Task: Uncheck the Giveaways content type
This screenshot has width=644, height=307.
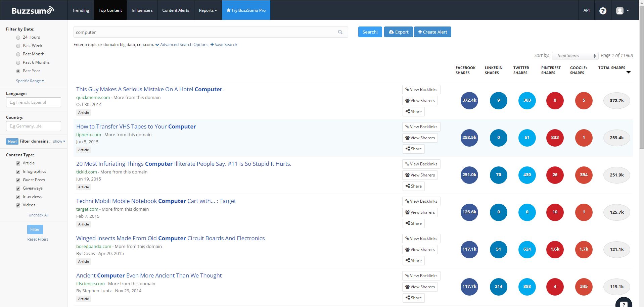Action: coord(18,189)
